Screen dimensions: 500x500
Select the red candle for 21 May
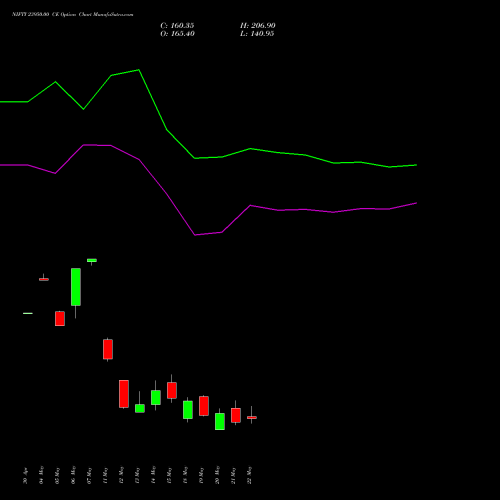point(236,415)
